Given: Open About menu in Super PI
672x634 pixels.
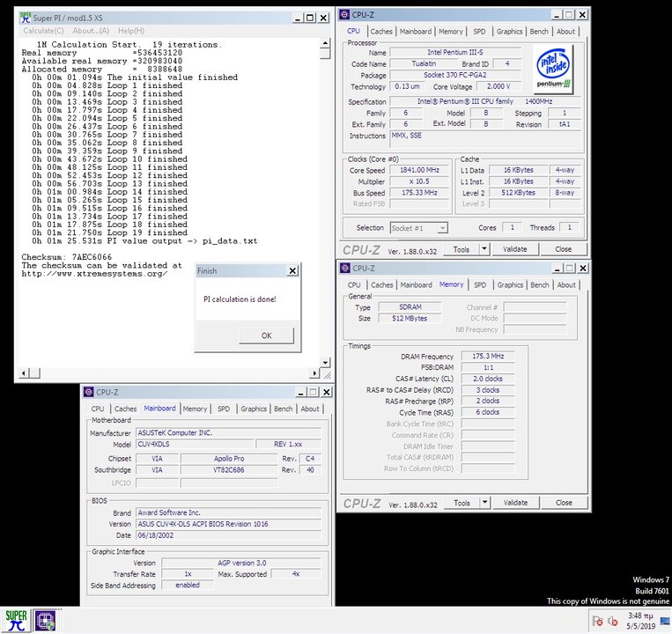Looking at the screenshot, I should pos(91,31).
